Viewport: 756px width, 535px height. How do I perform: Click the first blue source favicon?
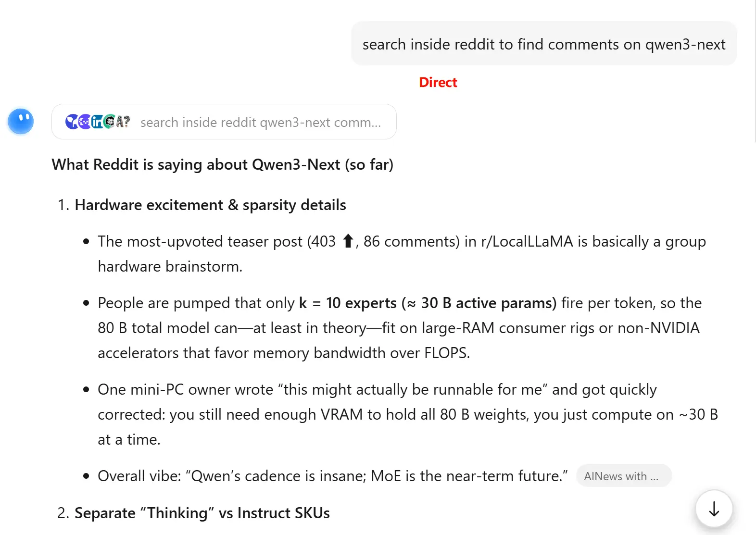point(72,122)
